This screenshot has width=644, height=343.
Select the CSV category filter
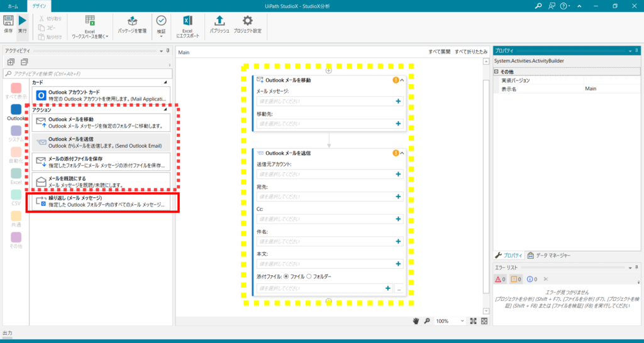tap(16, 198)
